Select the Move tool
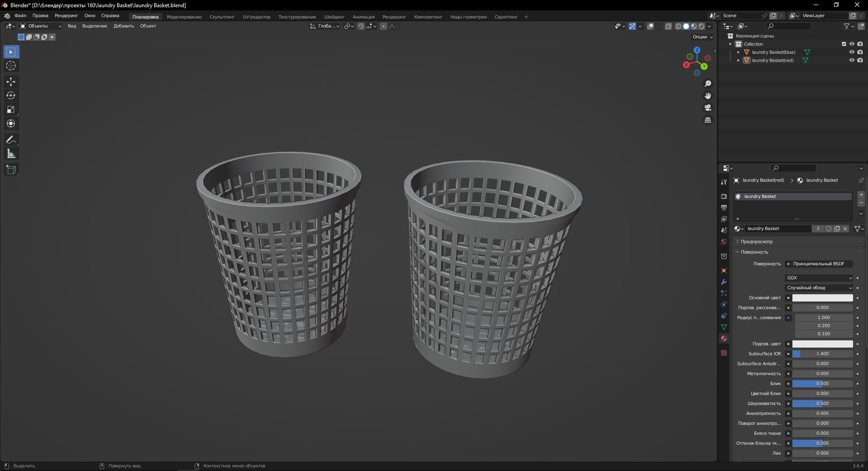Screen dimensions: 868x471 coord(11,82)
